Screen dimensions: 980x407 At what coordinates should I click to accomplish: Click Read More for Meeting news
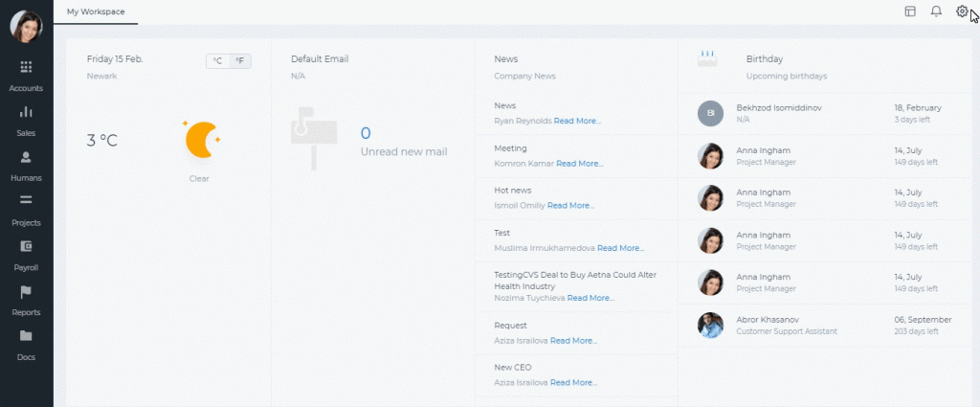point(580,163)
